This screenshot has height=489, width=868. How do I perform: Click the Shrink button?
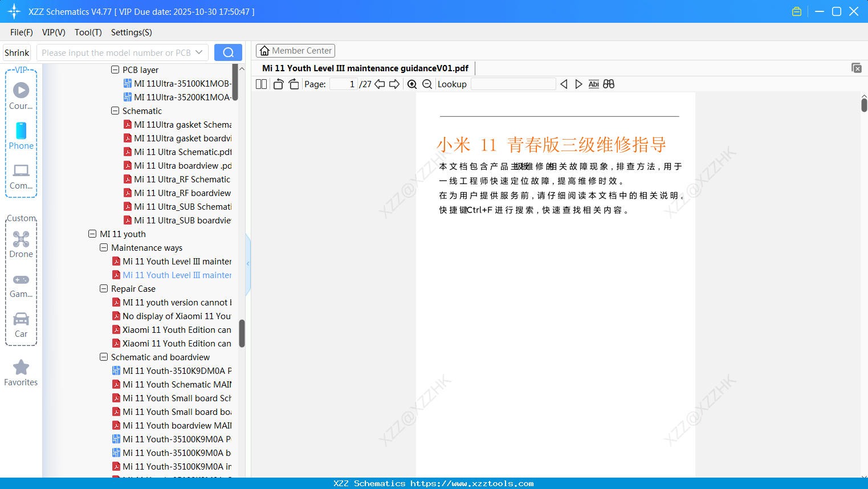(17, 52)
